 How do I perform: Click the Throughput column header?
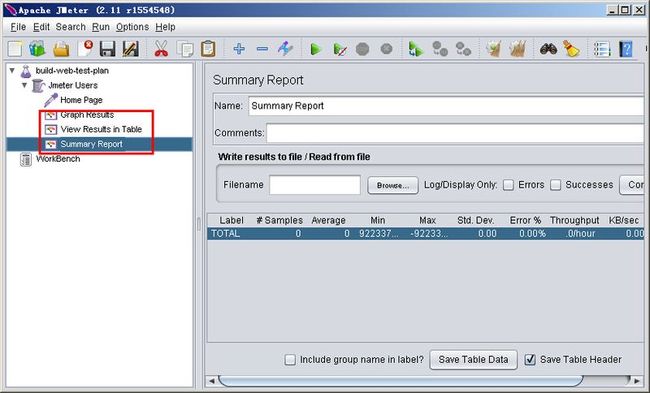(574, 221)
